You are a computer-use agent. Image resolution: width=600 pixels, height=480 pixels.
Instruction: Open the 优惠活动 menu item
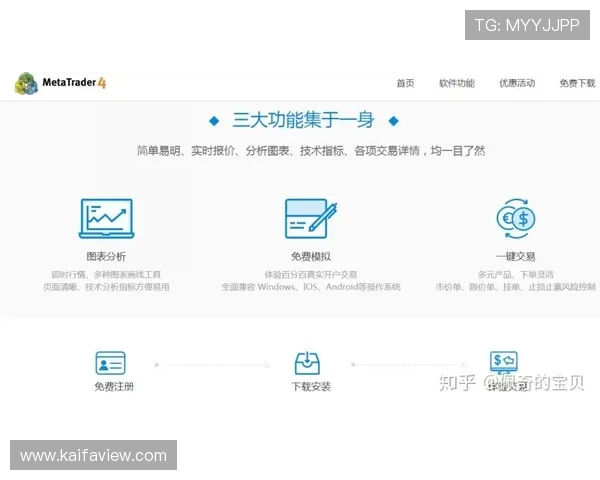[517, 83]
